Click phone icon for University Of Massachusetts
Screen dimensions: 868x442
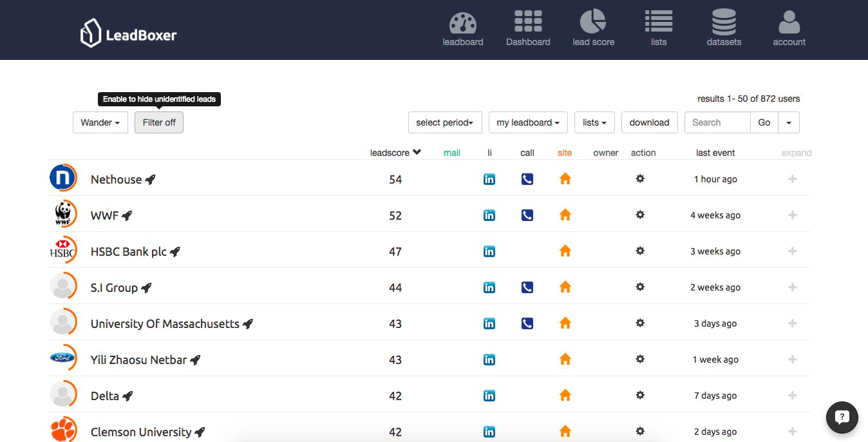pos(527,323)
